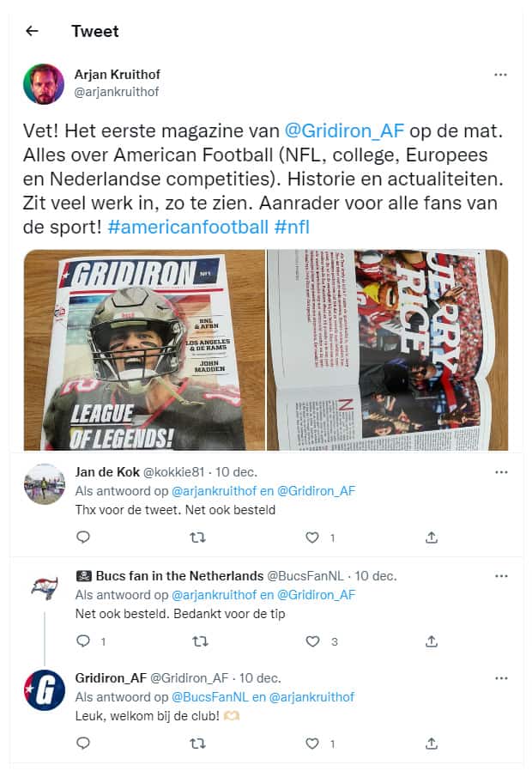Like the Gridiron_AF welcome reply

tap(312, 744)
